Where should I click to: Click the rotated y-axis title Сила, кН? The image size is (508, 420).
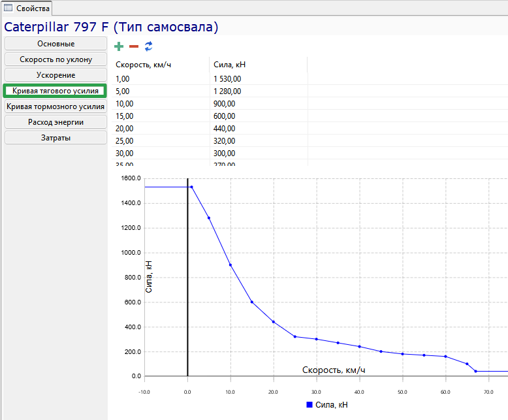coord(149,277)
